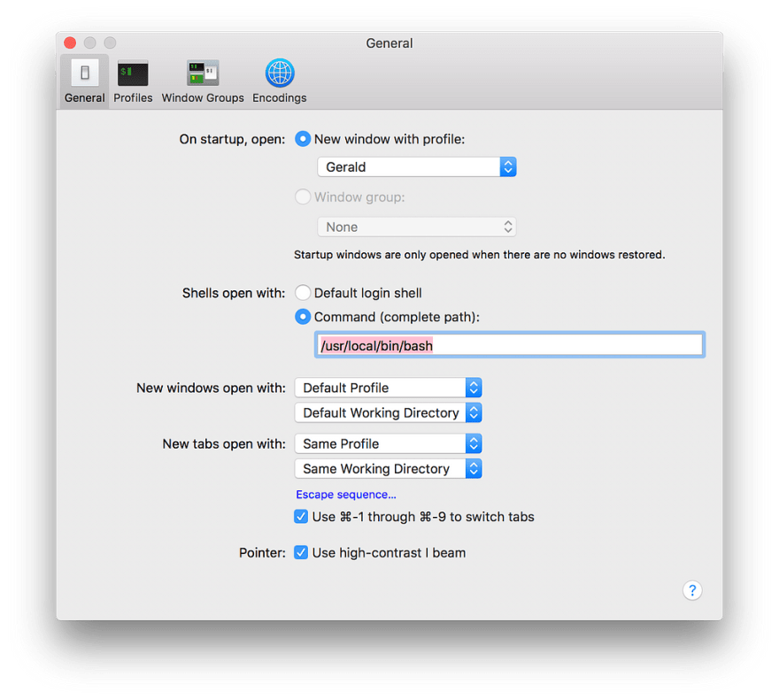The height and width of the screenshot is (700, 779).
Task: Click the 'Pointer:' label
Action: tap(262, 553)
